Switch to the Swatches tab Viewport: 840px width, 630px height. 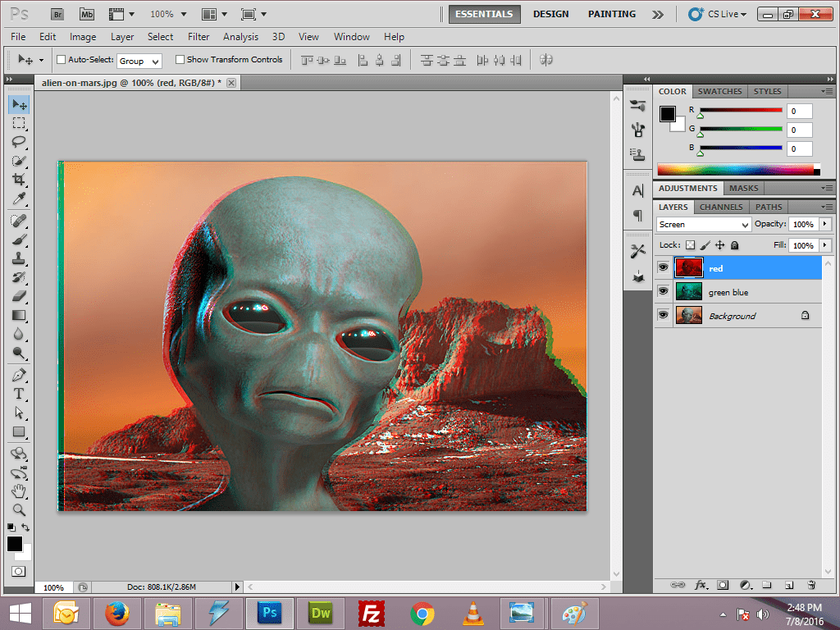[719, 92]
